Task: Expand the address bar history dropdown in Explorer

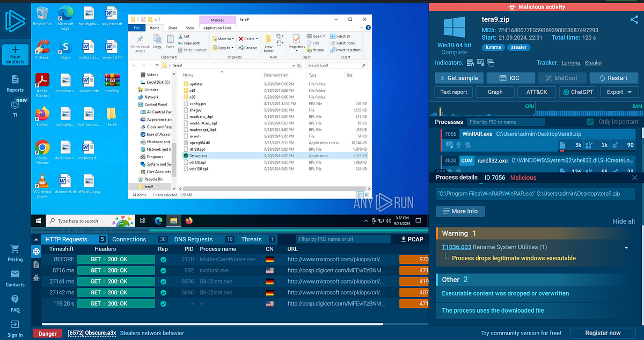Action: pos(293,65)
